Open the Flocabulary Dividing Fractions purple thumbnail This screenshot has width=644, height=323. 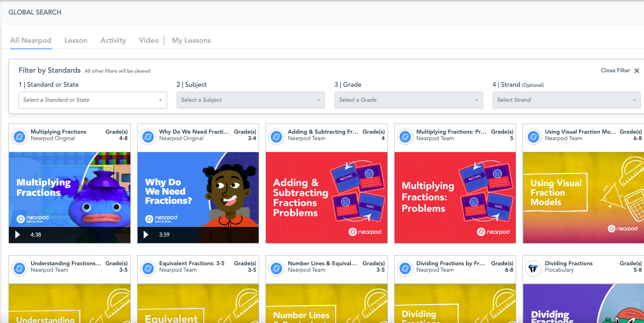click(583, 303)
